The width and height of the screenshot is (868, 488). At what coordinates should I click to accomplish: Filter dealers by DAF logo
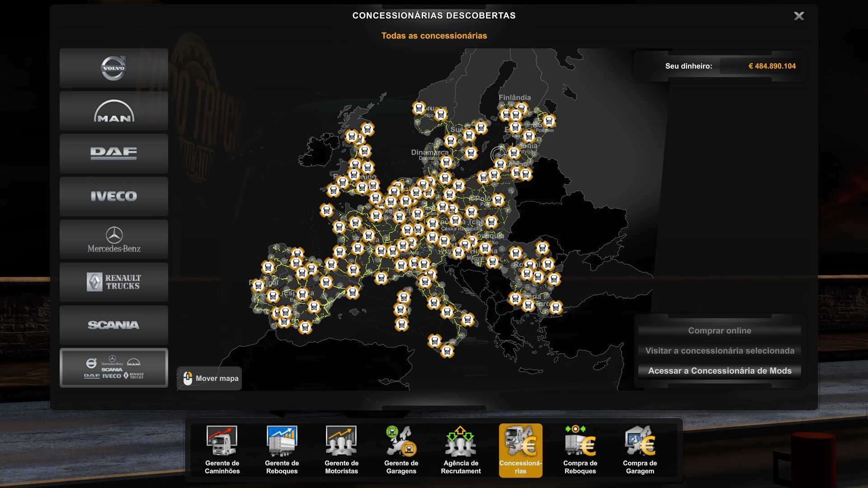(113, 154)
